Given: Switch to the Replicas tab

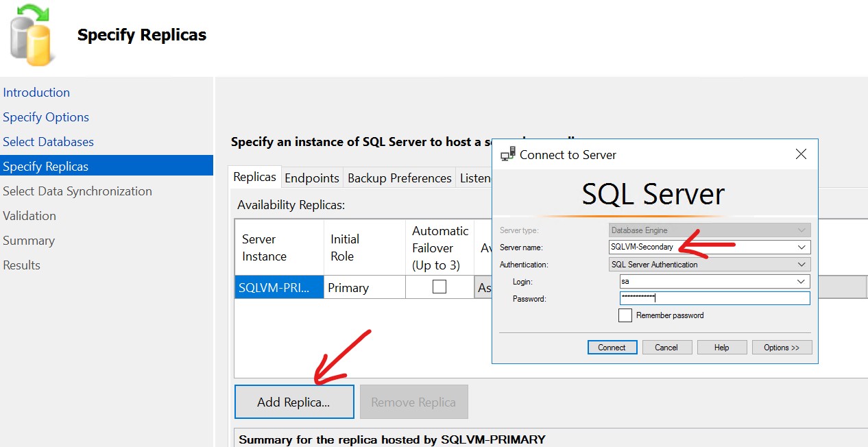Looking at the screenshot, I should (254, 177).
